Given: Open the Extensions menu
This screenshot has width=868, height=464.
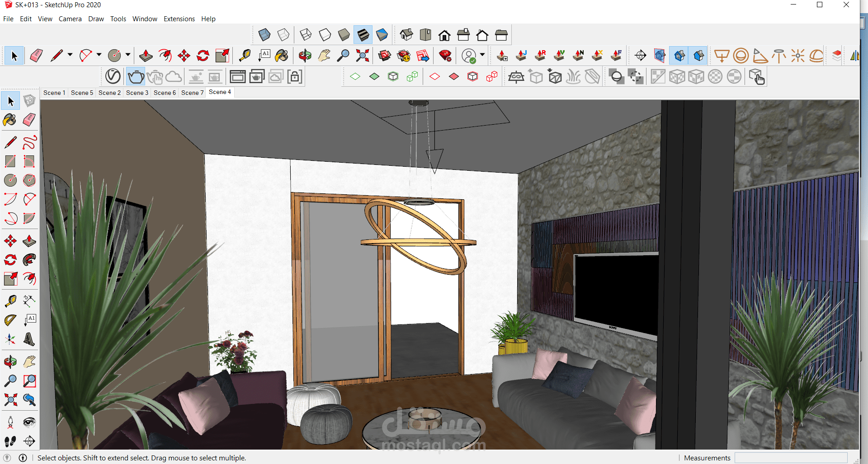Looking at the screenshot, I should [179, 19].
